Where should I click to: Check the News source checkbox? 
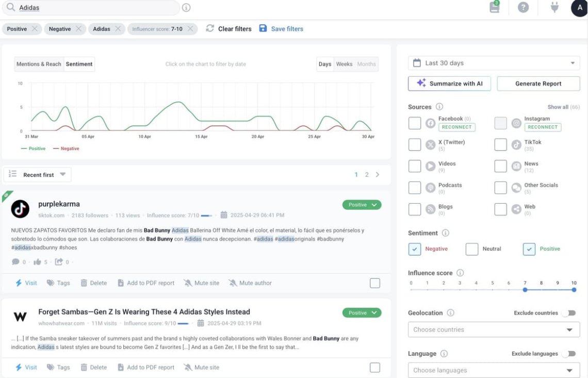pos(501,166)
